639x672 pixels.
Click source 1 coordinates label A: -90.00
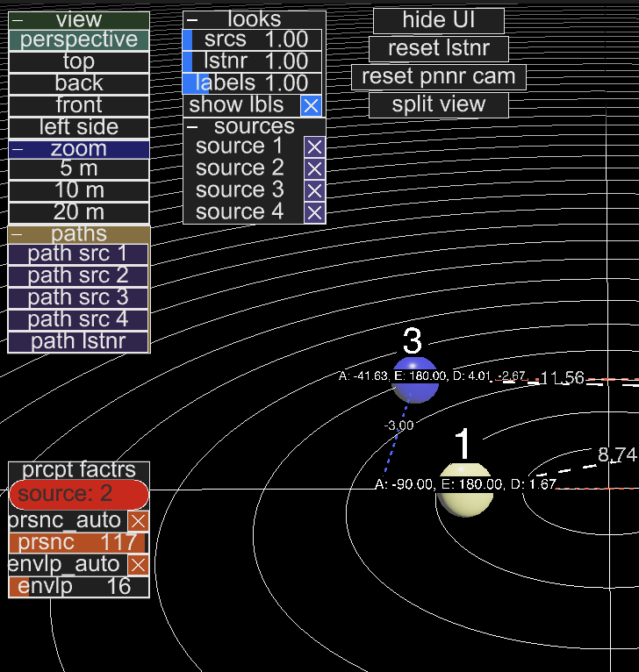tap(465, 484)
